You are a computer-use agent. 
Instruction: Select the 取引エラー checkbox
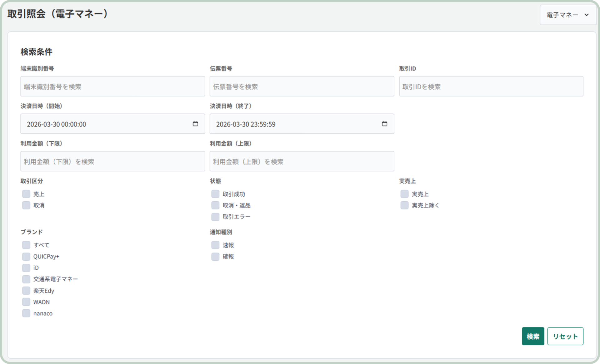coord(215,217)
